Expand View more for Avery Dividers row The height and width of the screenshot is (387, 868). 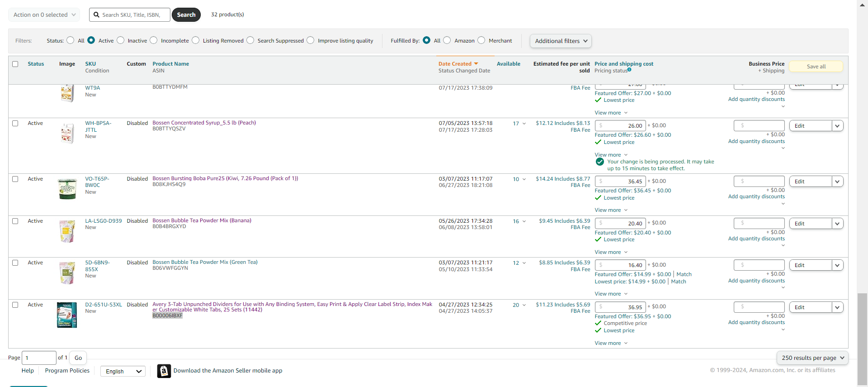(x=611, y=343)
